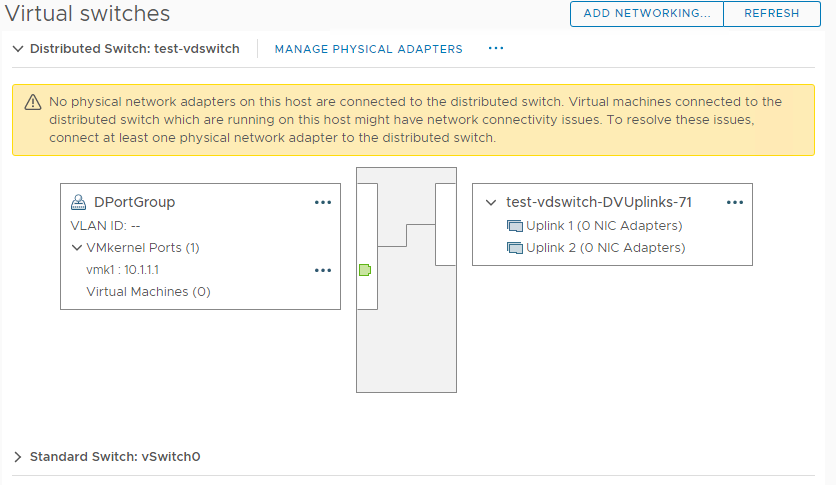This screenshot has width=836, height=485.
Task: Select the Virtual Machines (0) entry
Action: click(148, 292)
